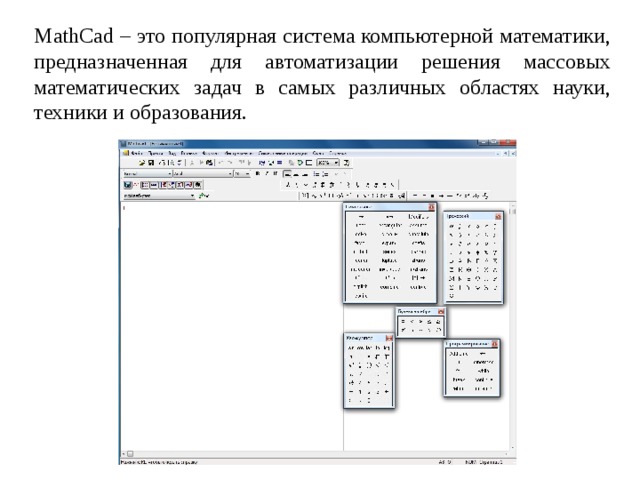Close the Greek symbols palette

[x=498, y=216]
